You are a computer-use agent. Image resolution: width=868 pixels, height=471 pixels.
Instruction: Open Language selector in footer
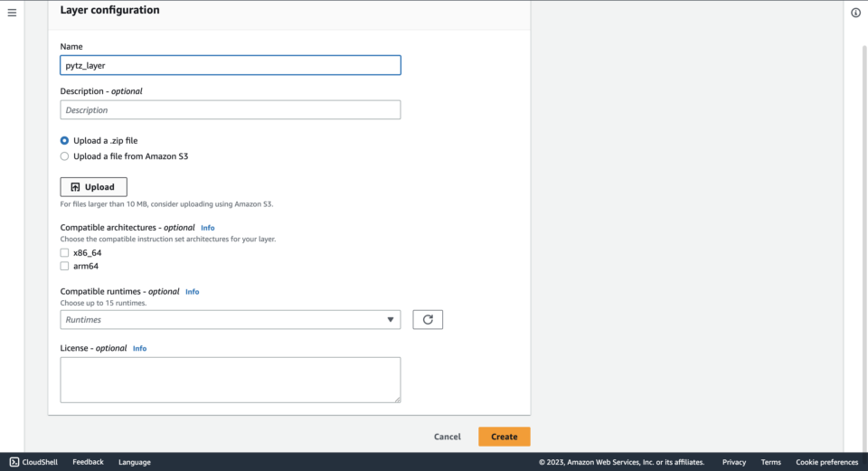point(134,462)
